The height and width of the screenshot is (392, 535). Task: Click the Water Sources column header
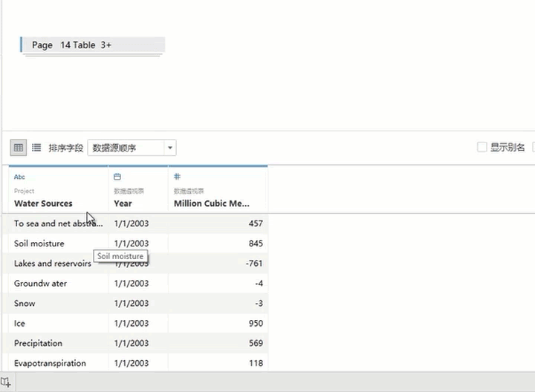coord(43,203)
